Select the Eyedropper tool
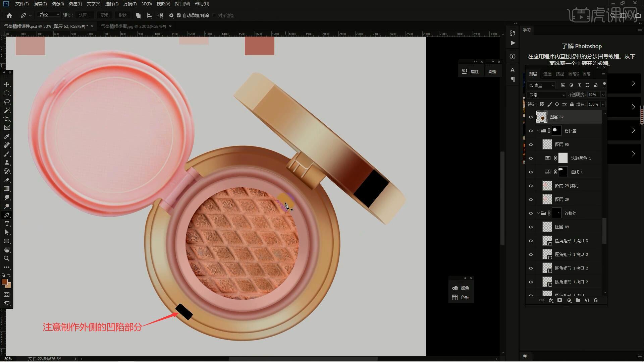 (7, 136)
